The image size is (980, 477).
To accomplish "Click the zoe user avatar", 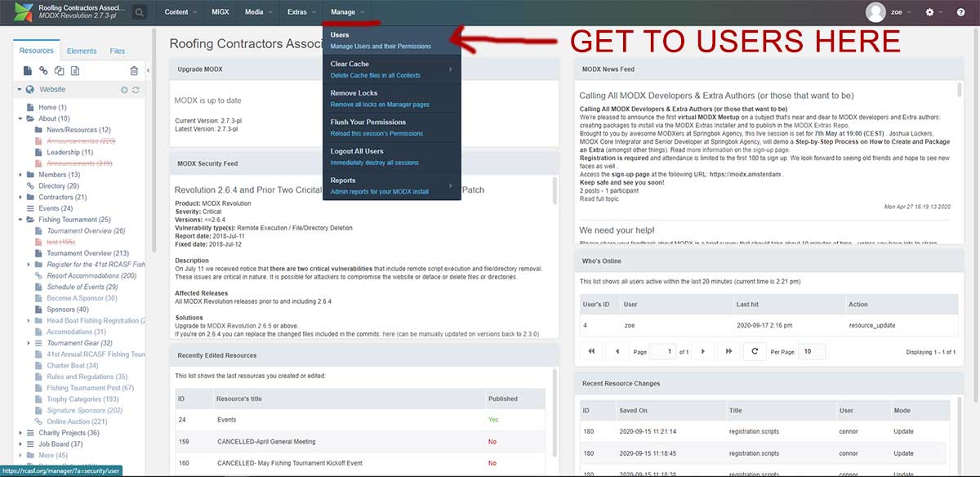I will pyautogui.click(x=875, y=12).
